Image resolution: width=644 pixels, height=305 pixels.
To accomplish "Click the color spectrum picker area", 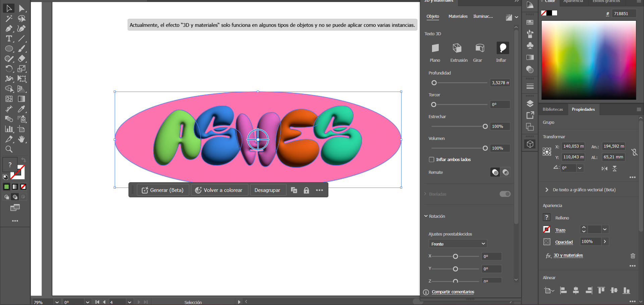I will click(589, 60).
